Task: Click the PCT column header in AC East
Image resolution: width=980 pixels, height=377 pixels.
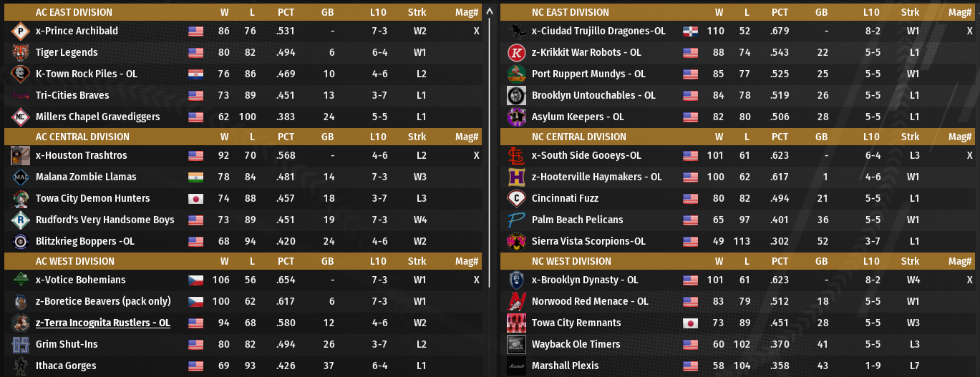Action: (x=286, y=12)
